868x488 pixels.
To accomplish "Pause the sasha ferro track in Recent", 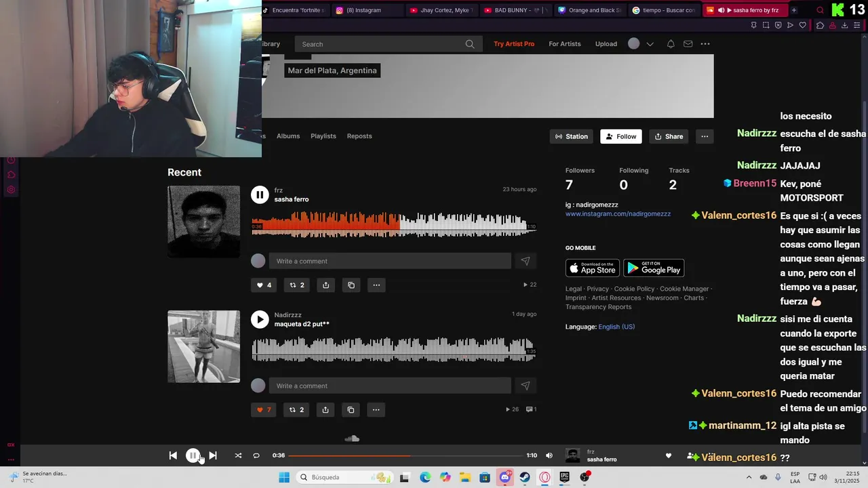I will 260,195.
